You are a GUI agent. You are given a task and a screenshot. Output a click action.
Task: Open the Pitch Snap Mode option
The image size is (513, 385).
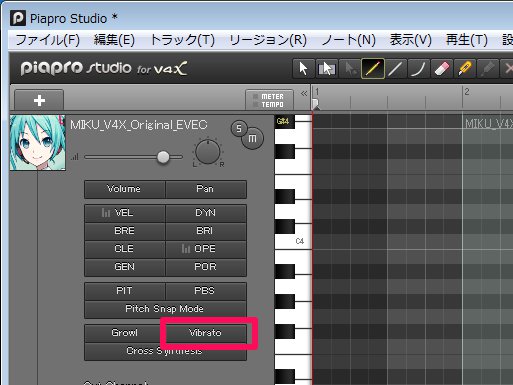165,309
